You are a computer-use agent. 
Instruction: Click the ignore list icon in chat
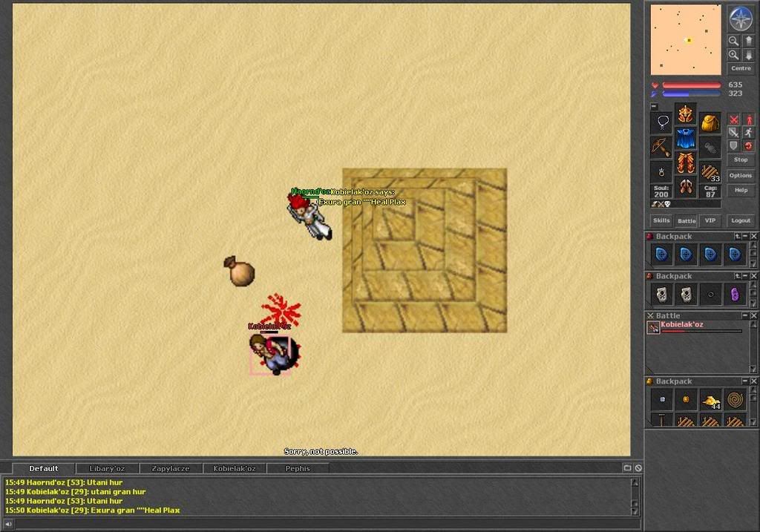coord(638,468)
